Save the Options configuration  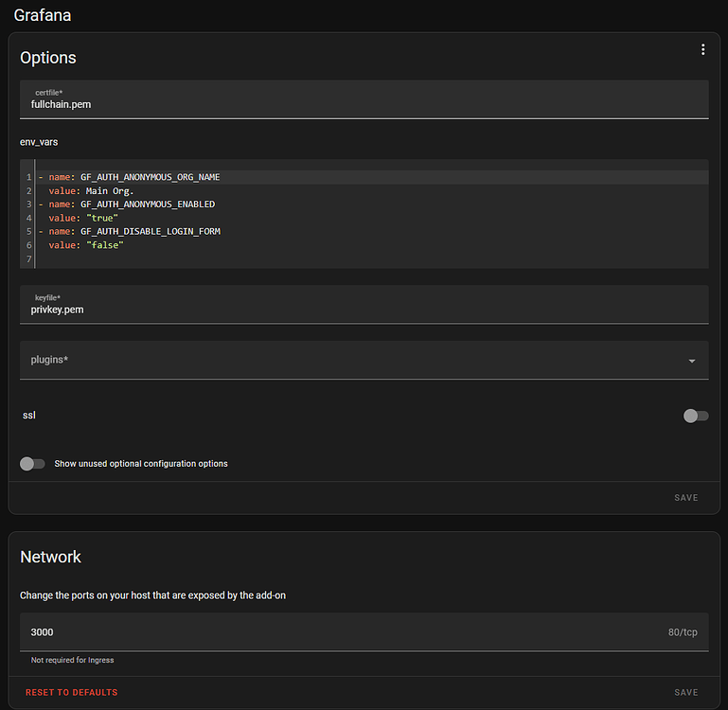685,497
